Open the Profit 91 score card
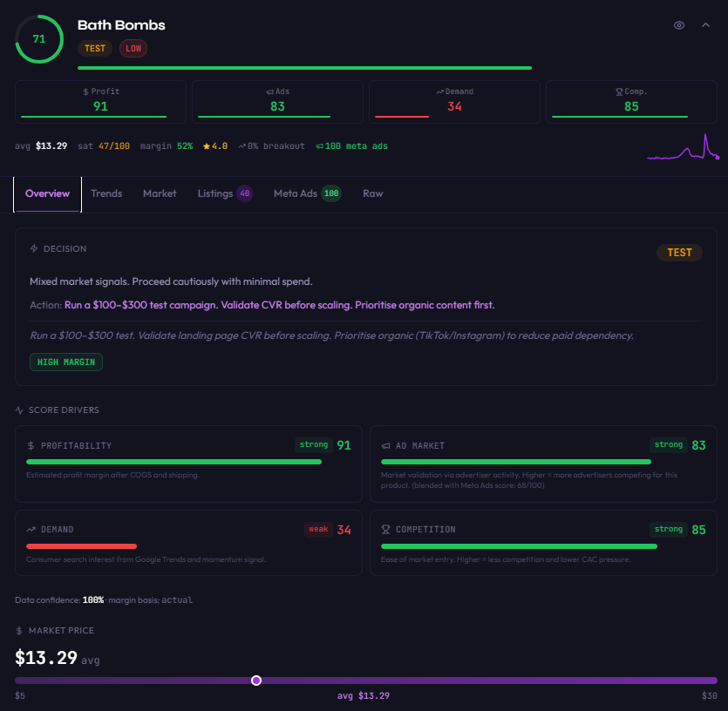This screenshot has width=728, height=711. pos(101,102)
